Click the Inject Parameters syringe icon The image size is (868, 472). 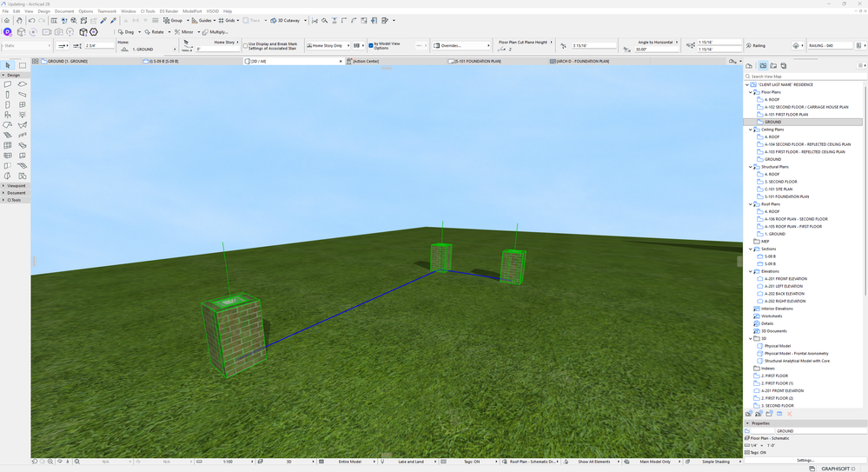114,21
